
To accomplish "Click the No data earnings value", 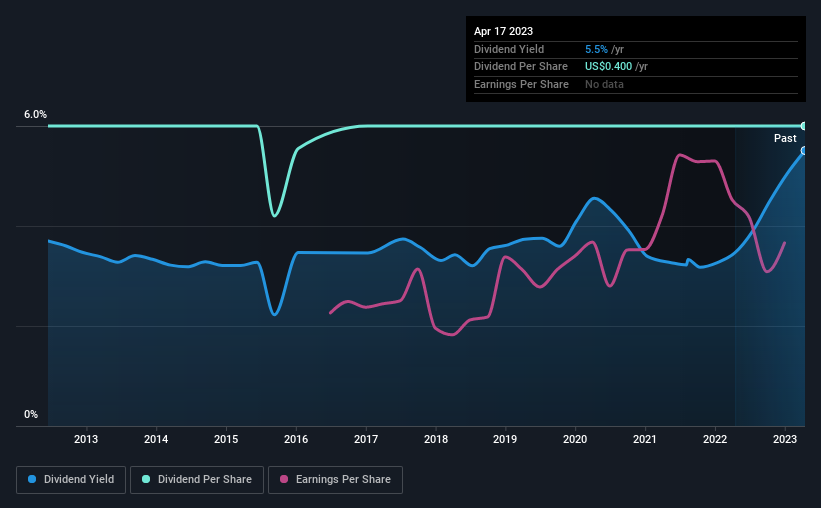I will pyautogui.click(x=604, y=84).
